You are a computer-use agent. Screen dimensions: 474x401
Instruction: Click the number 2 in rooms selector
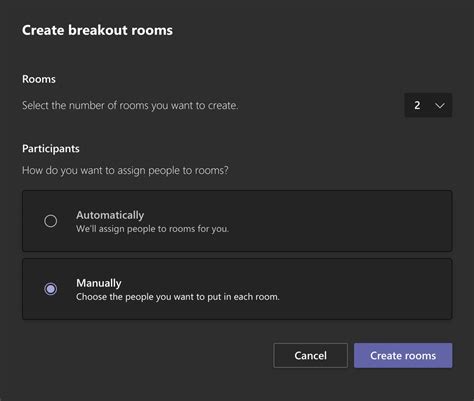pos(417,105)
